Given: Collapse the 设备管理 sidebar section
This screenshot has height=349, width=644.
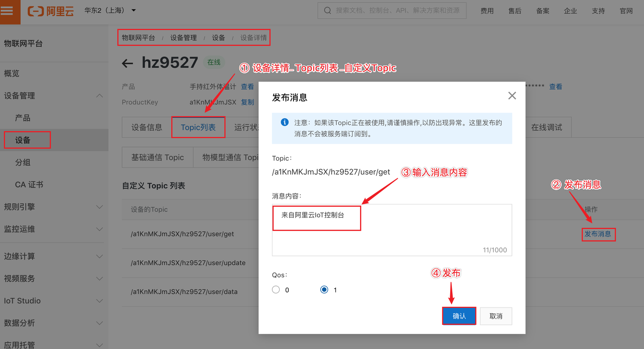Looking at the screenshot, I should (x=54, y=96).
